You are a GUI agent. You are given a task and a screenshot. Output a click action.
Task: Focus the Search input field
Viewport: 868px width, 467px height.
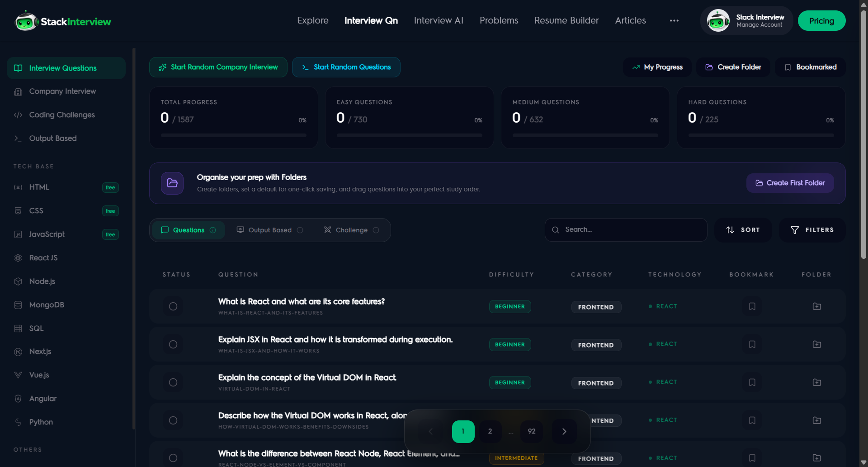coord(626,230)
